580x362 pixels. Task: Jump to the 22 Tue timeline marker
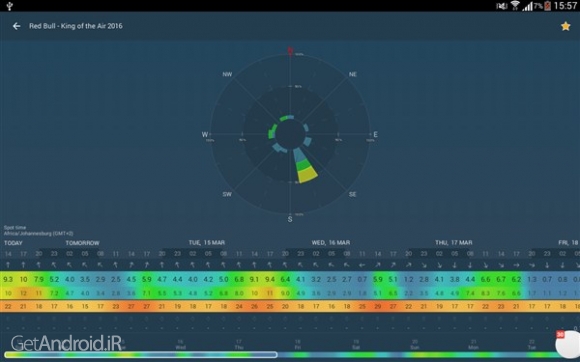tap(532, 345)
